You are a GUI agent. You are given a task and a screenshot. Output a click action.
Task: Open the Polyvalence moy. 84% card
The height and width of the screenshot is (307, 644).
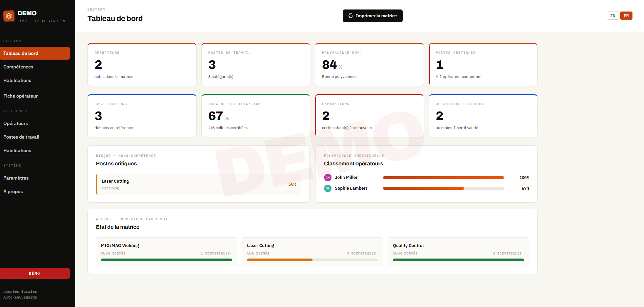(x=369, y=64)
